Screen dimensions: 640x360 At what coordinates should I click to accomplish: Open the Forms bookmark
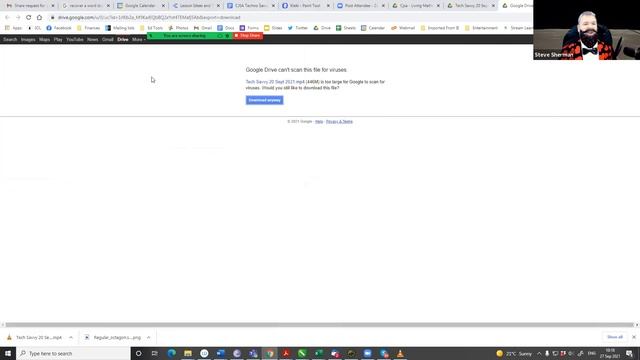click(249, 28)
